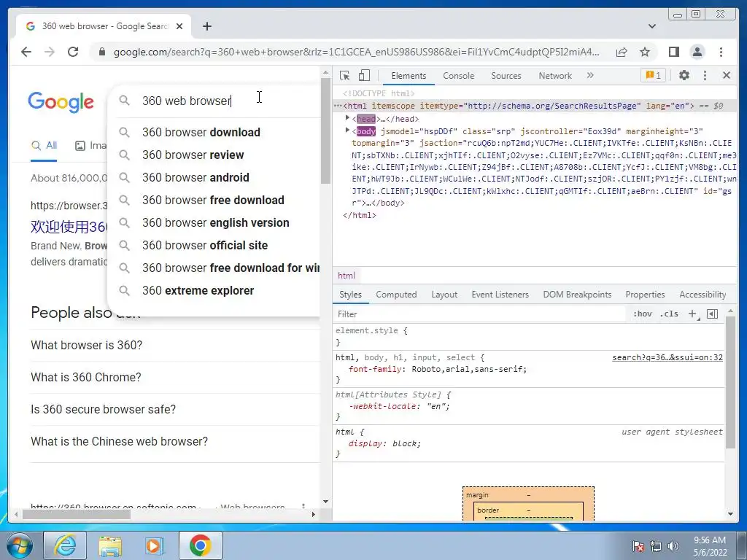This screenshot has width=747, height=560.
Task: Open the Windows Start button
Action: point(20,545)
